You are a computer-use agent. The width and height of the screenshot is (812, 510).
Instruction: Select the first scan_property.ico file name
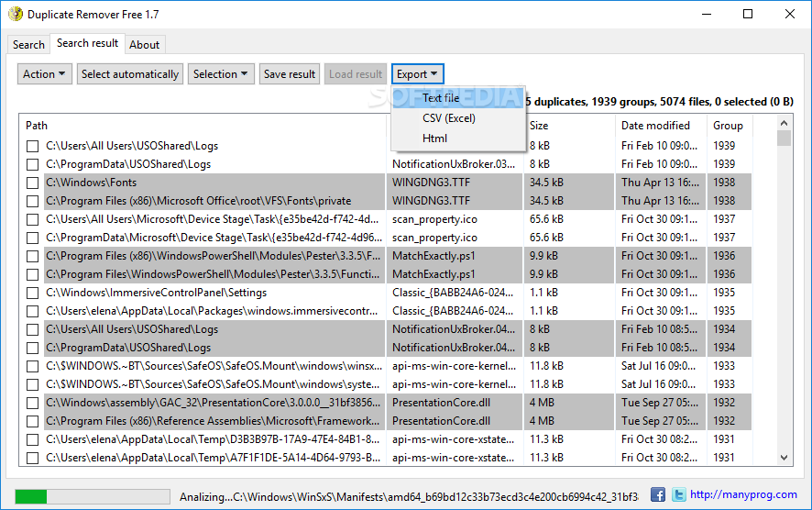pyautogui.click(x=434, y=219)
